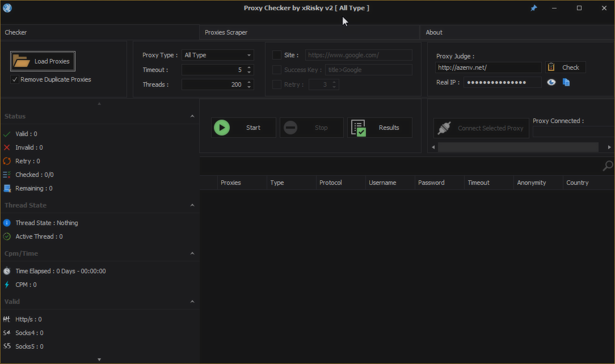Click the Proxy Judge URL field

tap(488, 67)
